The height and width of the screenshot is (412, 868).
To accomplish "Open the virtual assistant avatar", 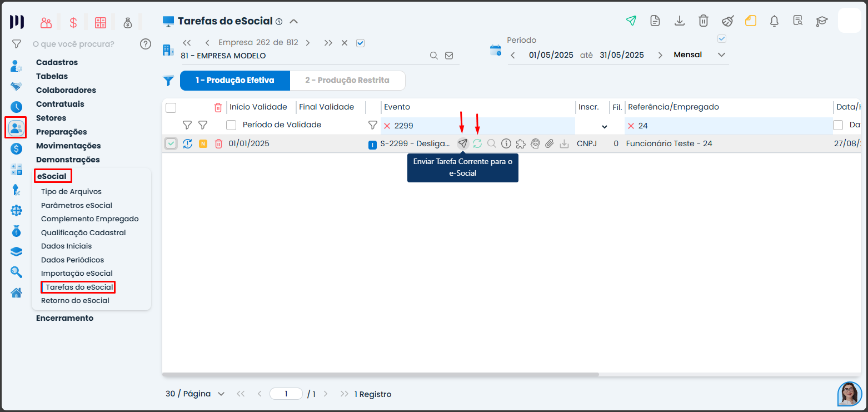I will (x=850, y=394).
